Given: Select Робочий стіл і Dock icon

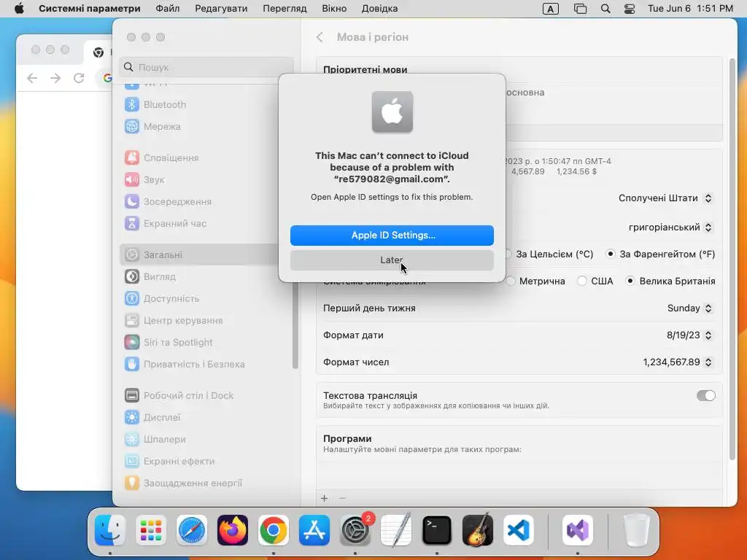Looking at the screenshot, I should [131, 396].
